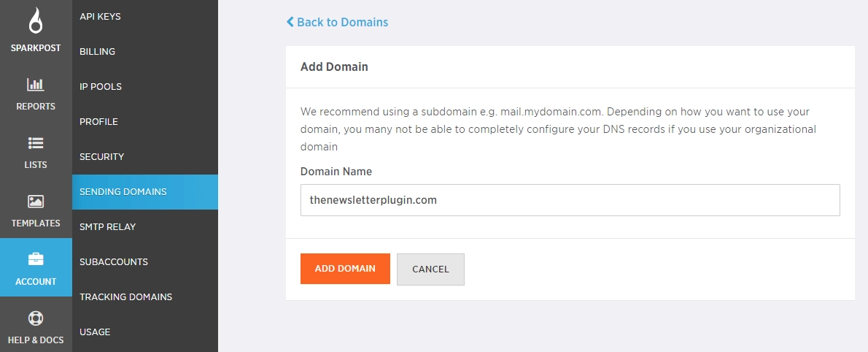
Task: Open Lists via the list icon
Action: [36, 142]
